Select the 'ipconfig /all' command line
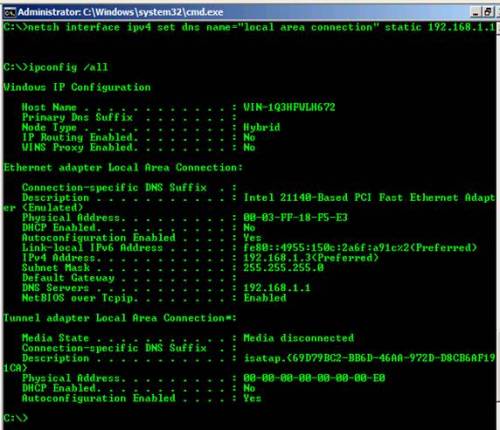Image resolution: width=500 pixels, height=430 pixels. (x=56, y=67)
